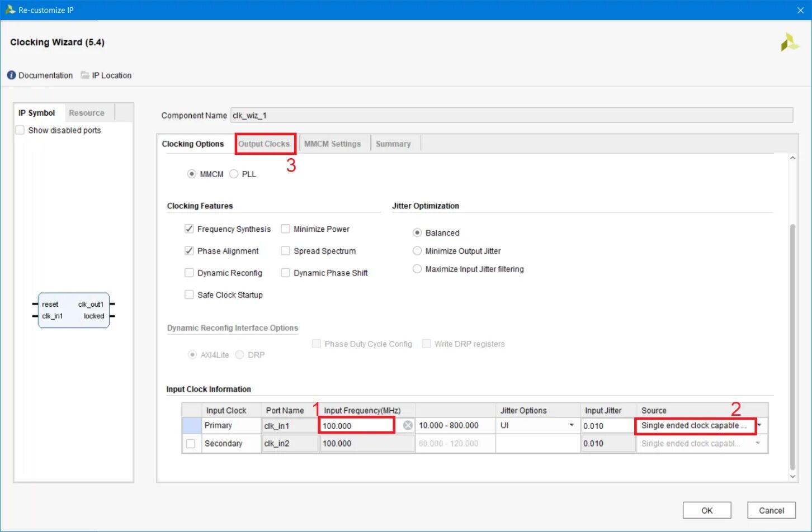Enable Show disabled ports checkbox
812x532 pixels.
click(x=20, y=130)
